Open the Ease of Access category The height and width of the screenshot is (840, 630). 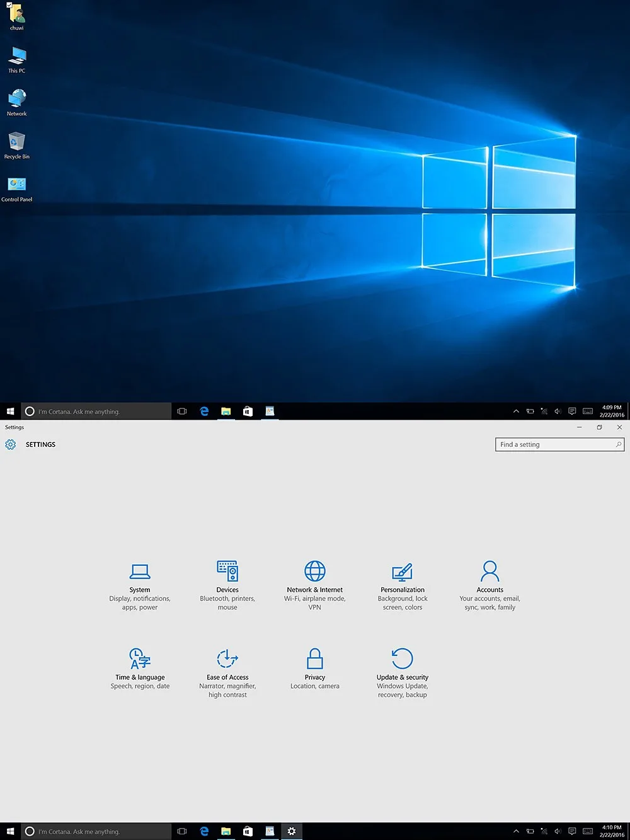[227, 674]
